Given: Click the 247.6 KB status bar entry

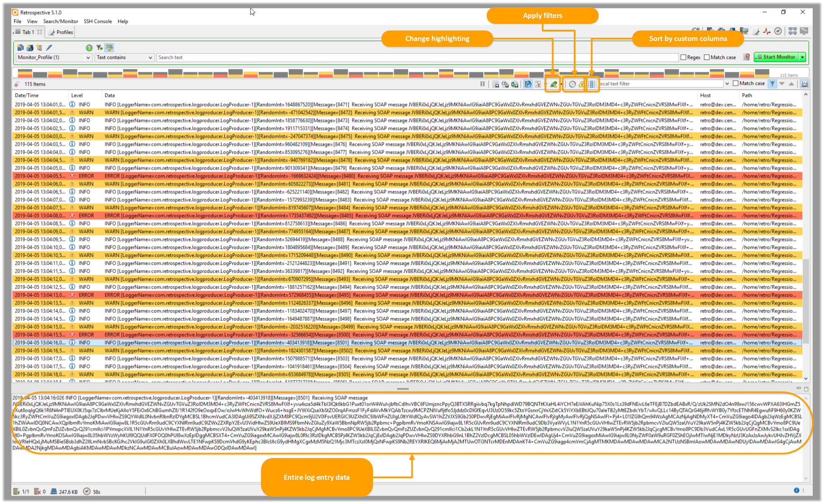Looking at the screenshot, I should (64, 491).
